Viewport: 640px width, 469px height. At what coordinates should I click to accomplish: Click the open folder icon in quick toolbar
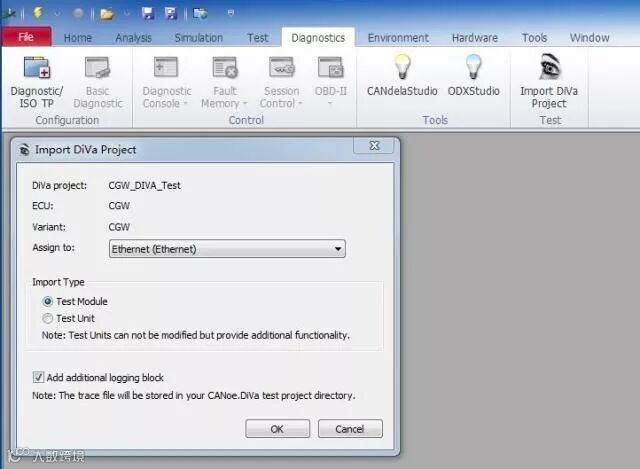(107, 14)
